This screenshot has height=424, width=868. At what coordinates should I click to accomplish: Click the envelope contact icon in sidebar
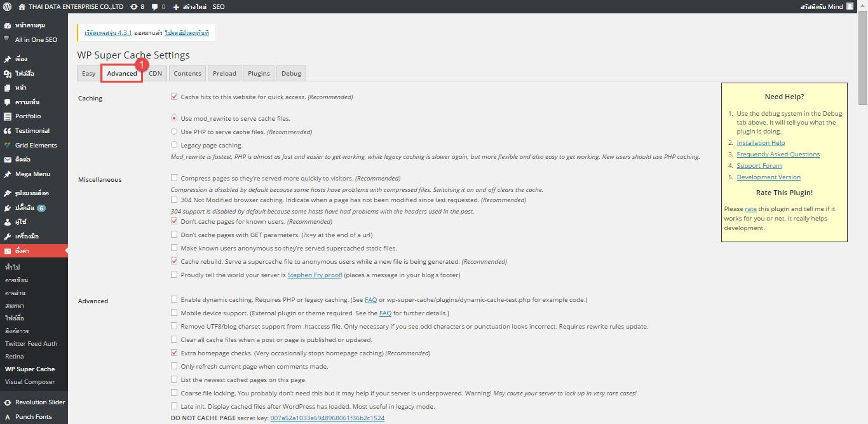click(8, 160)
